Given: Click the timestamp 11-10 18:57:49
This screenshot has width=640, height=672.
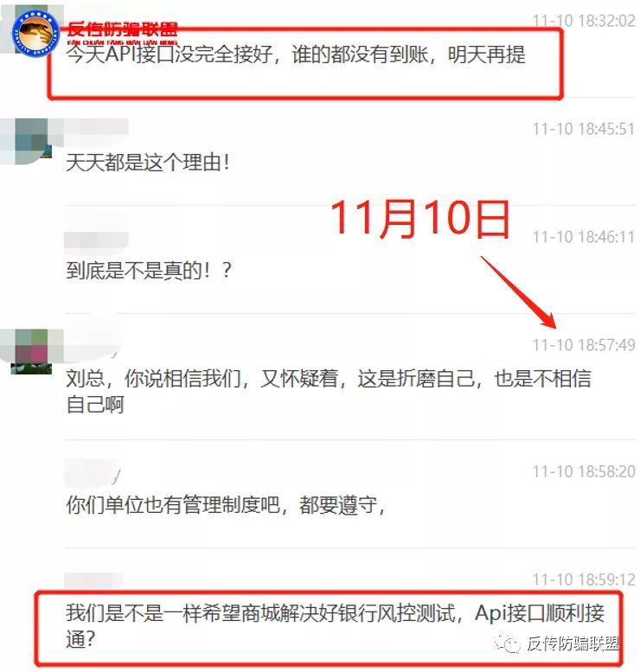Looking at the screenshot, I should click(x=584, y=344).
